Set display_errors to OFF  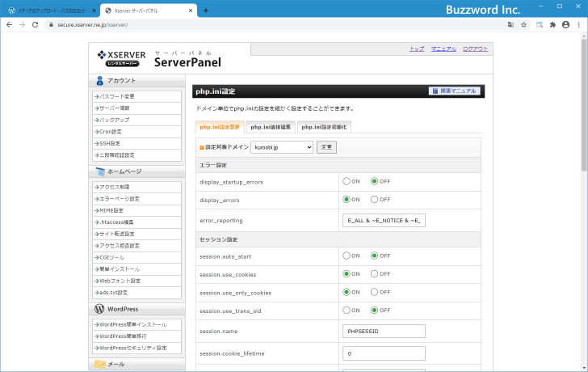375,199
